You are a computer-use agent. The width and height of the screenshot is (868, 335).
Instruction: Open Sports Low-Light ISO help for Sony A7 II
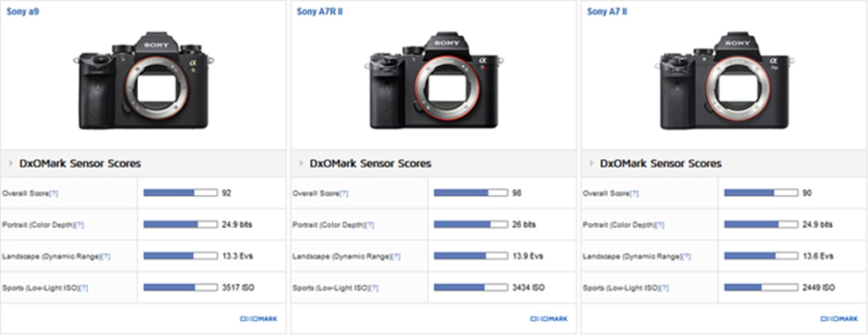point(664,288)
